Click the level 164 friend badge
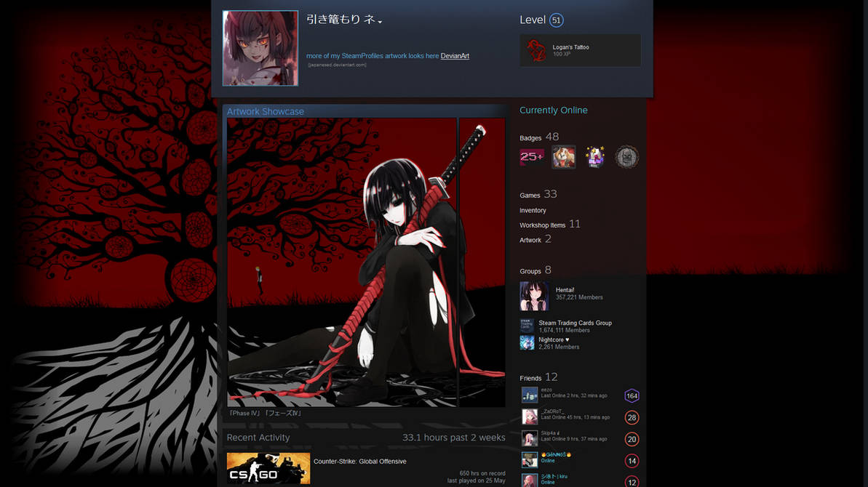Viewport: 868px width, 487px height. [632, 396]
